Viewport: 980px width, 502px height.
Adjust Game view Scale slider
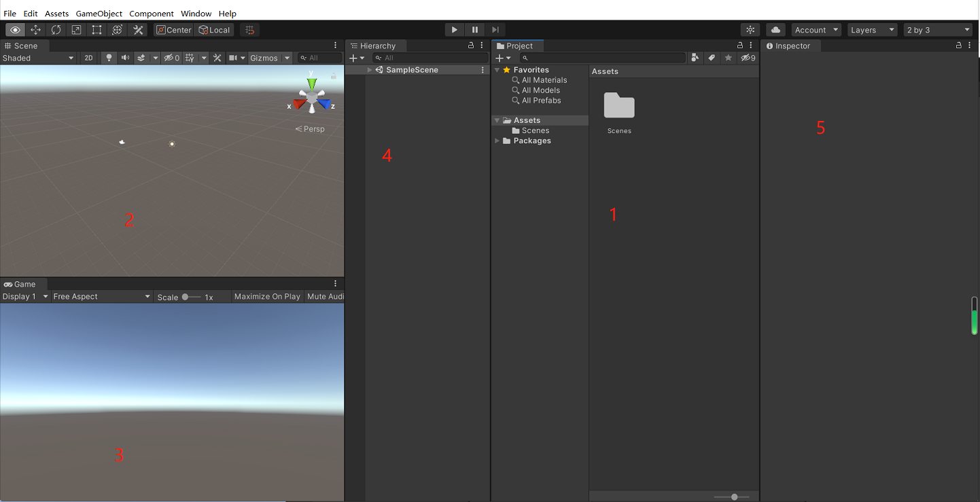pos(191,297)
